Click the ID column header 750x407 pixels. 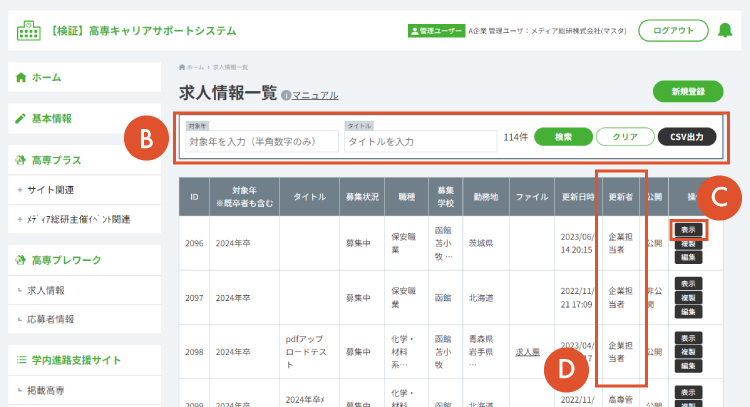coord(194,197)
